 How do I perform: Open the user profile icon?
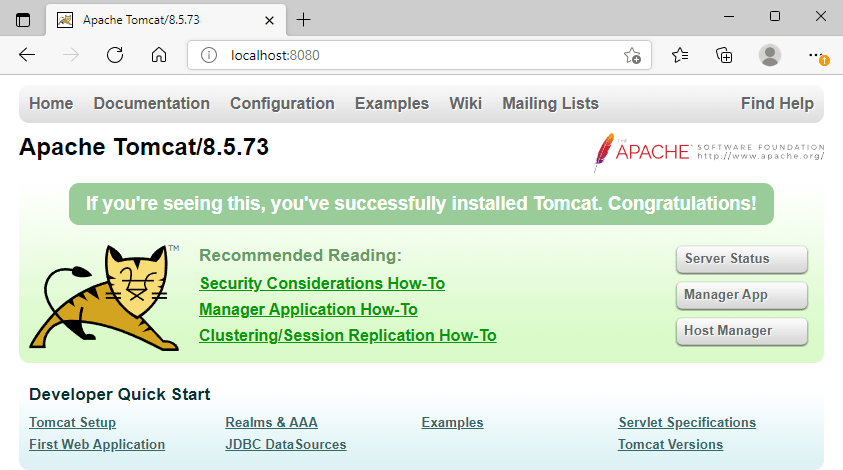[x=769, y=55]
